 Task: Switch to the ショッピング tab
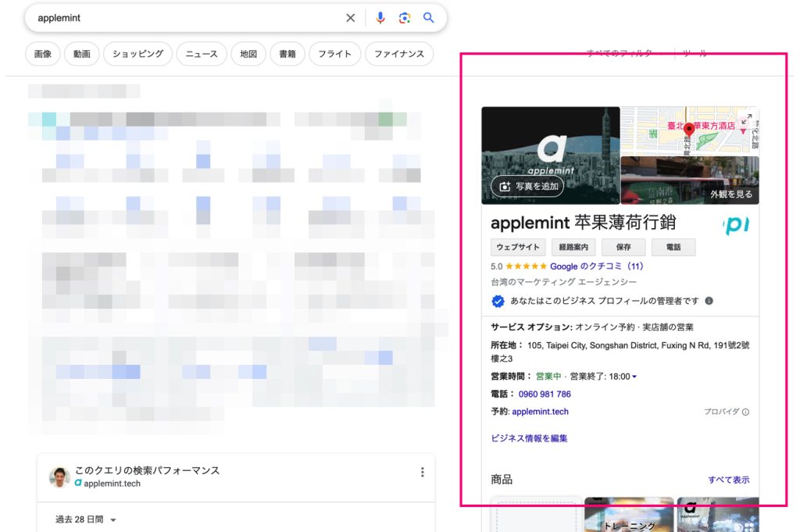137,54
